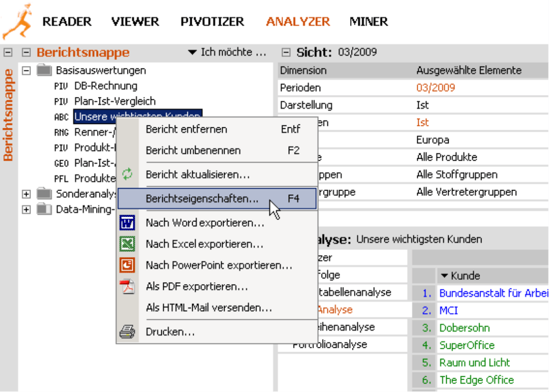Click the Darstellung dimension row label
This screenshot has width=549, height=392.
306,105
